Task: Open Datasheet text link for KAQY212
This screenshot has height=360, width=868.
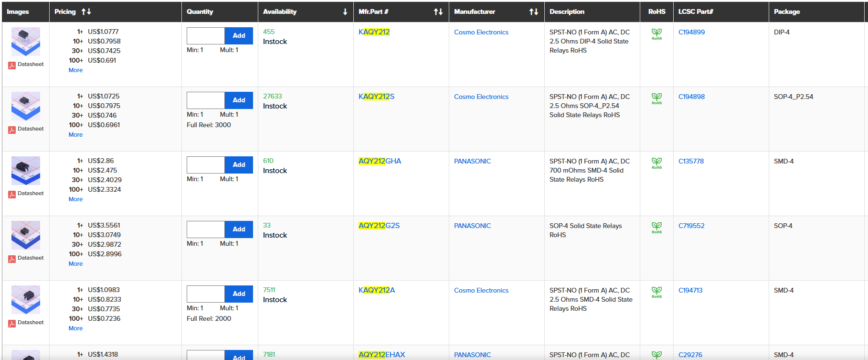Action: click(x=31, y=64)
